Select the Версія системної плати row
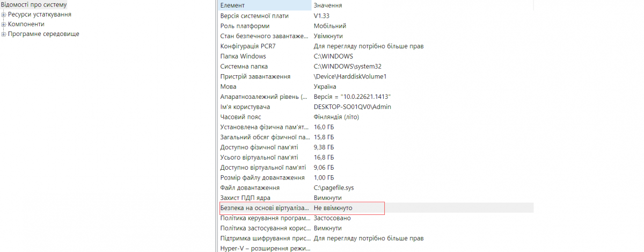Viewport: 644px width, 252px height. (262, 16)
